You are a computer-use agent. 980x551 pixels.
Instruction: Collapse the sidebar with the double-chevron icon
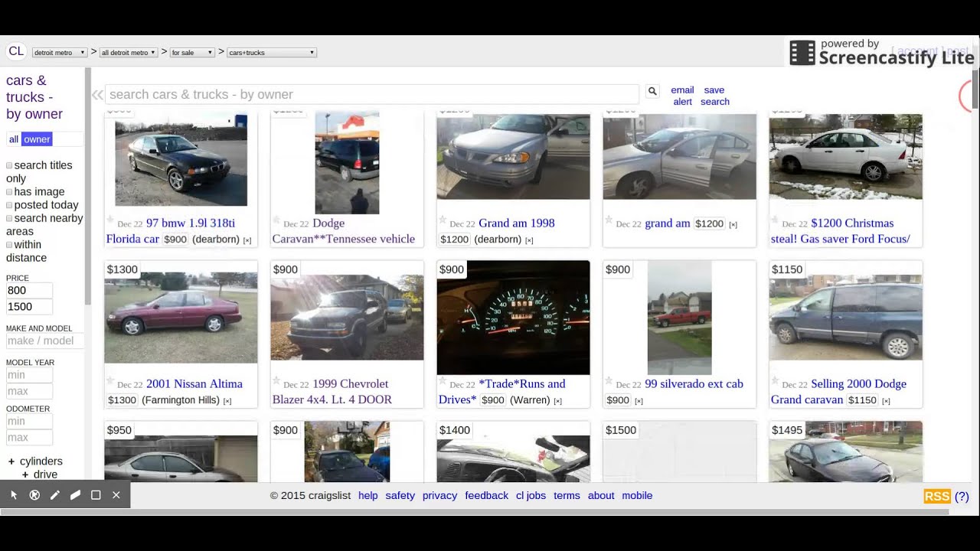pos(97,95)
